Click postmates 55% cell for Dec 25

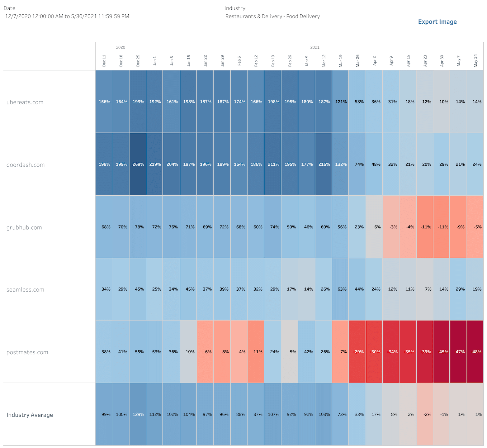click(138, 352)
